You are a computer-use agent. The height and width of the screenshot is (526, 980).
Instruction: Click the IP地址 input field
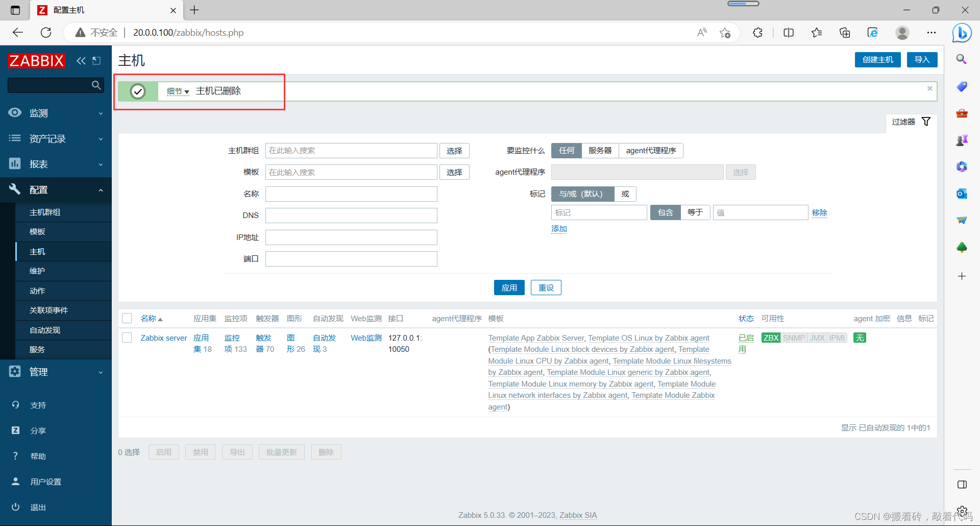[351, 237]
